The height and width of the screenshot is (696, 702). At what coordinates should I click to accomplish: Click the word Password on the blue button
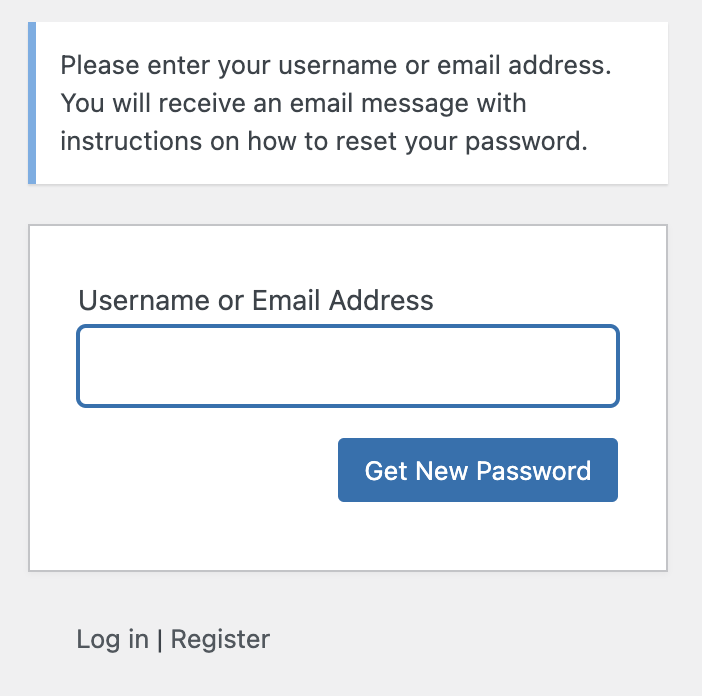click(534, 471)
